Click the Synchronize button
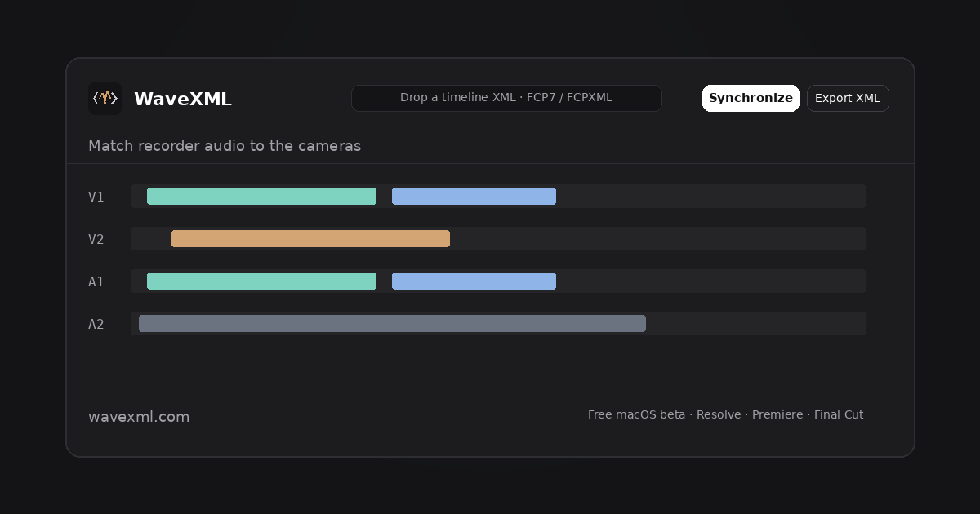980x514 pixels. [x=751, y=98]
